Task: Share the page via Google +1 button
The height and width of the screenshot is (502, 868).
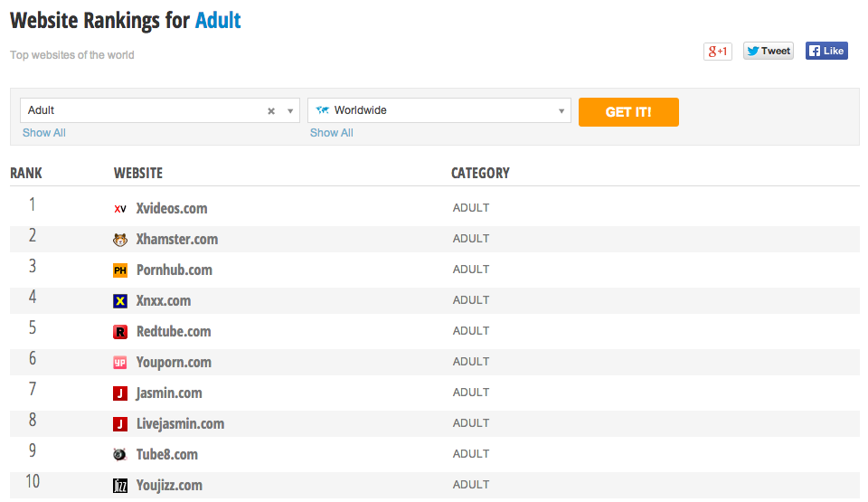Action: pos(718,51)
